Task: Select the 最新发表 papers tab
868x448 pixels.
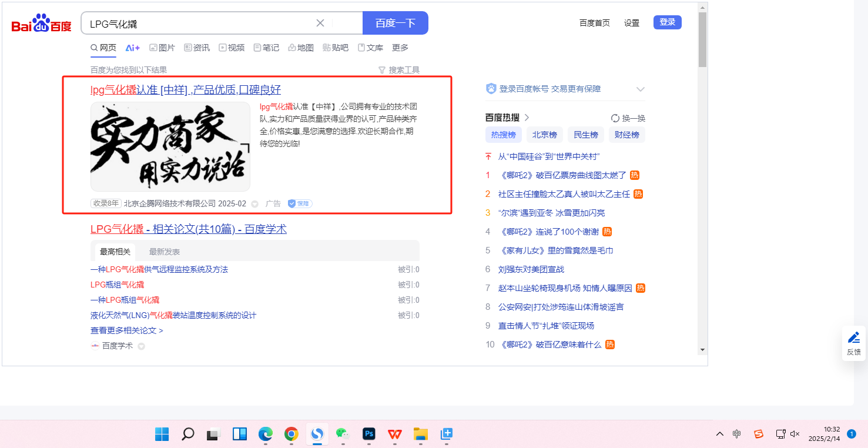Action: click(x=165, y=252)
